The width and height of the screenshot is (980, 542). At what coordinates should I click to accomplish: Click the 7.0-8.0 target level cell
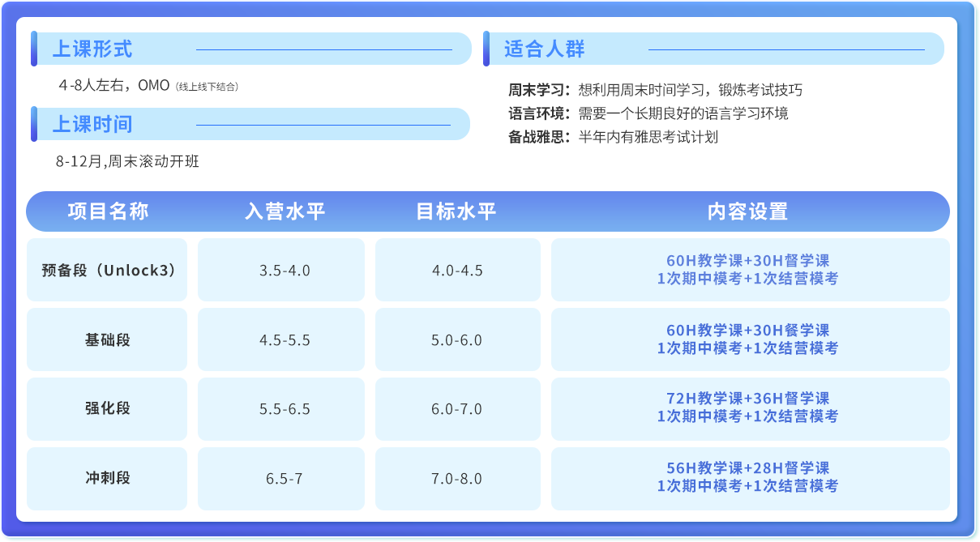pyautogui.click(x=456, y=479)
